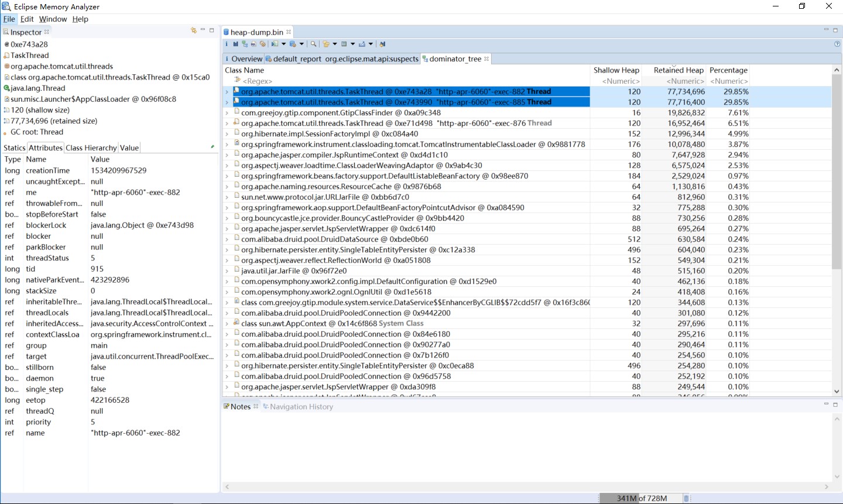Switch to the Class Hierarchy tab
Viewport: 843px width, 504px height.
[x=91, y=148]
